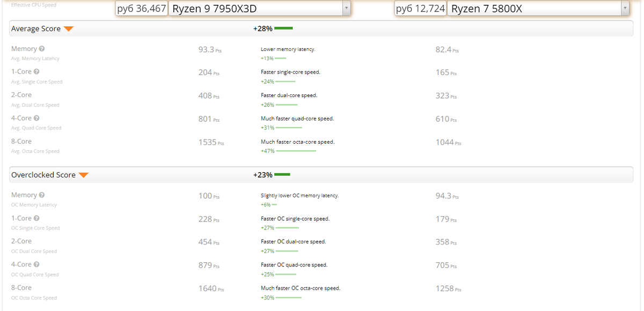Viewport: 644px width, 311px height.
Task: Click help icon beside average 4-Core
Action: click(x=36, y=118)
